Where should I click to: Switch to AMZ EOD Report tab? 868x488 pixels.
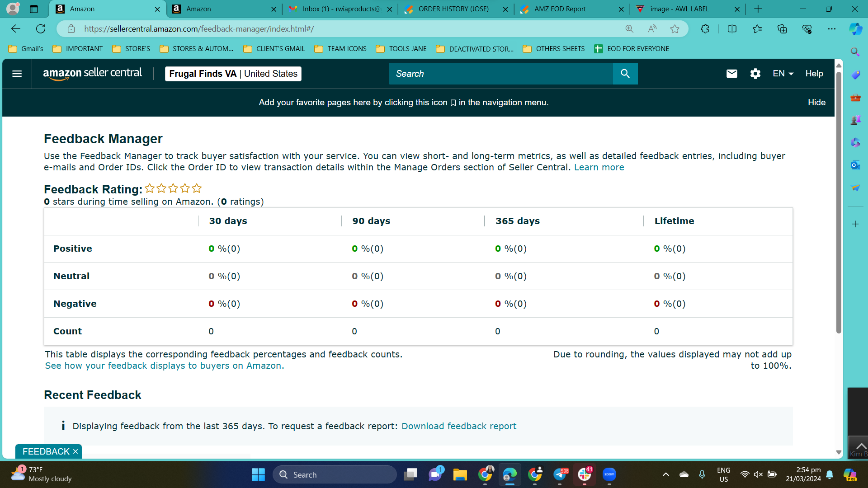click(572, 9)
